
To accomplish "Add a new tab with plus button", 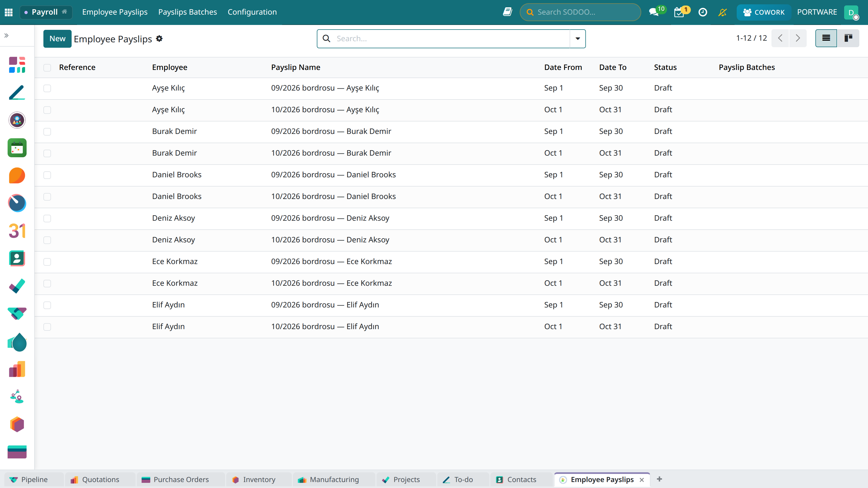I will click(x=659, y=479).
